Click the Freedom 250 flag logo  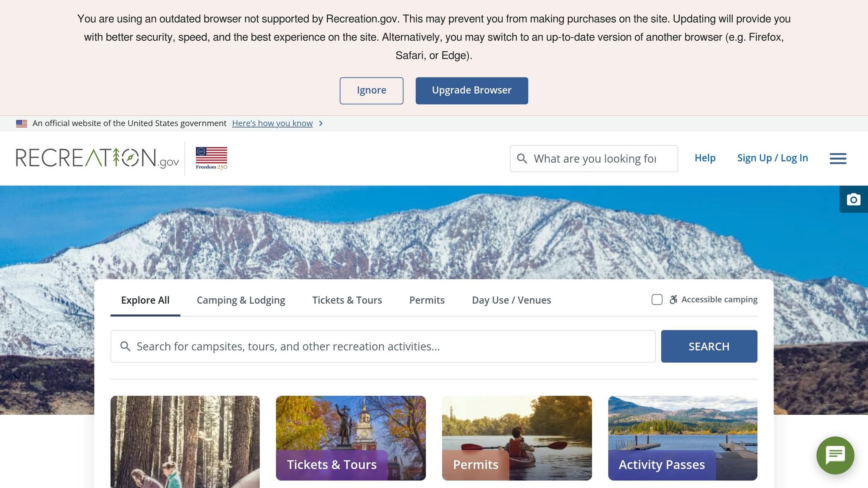[211, 158]
